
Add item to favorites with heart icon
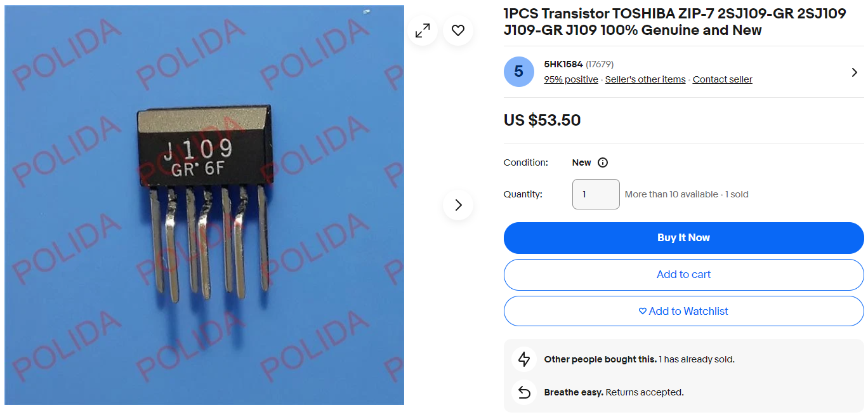click(x=458, y=30)
